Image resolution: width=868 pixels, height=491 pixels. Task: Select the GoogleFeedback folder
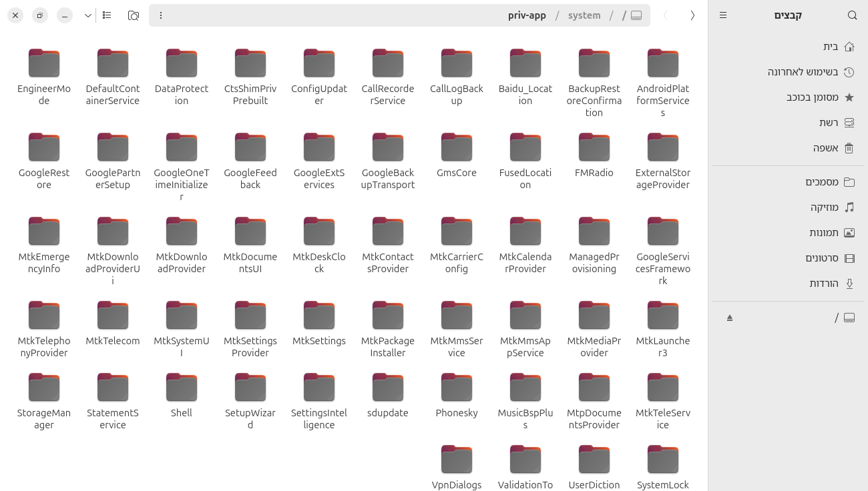pyautogui.click(x=250, y=161)
